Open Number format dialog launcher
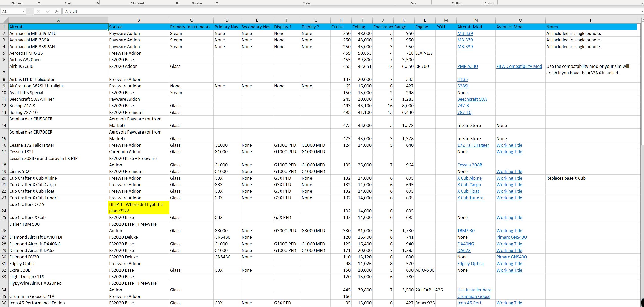 point(217,3)
